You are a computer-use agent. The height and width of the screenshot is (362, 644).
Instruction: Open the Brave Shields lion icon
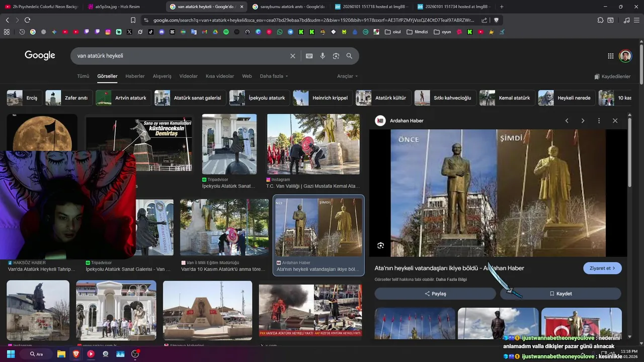496,20
